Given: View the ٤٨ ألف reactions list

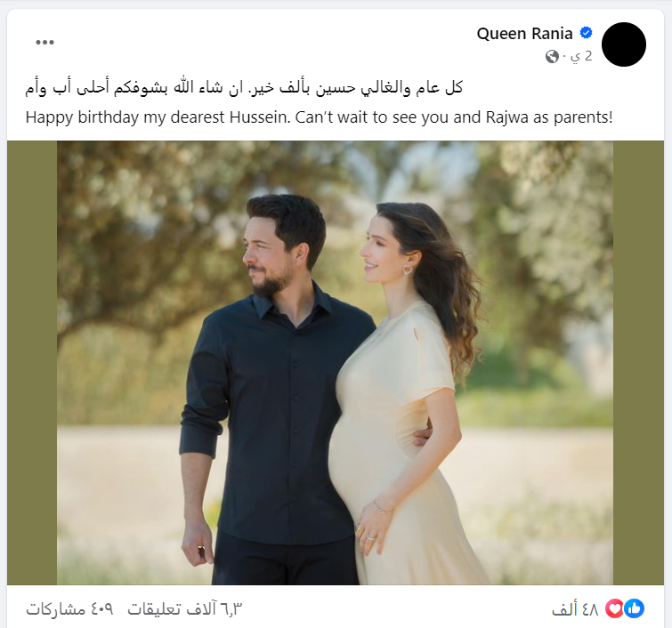Looking at the screenshot, I should 575,609.
